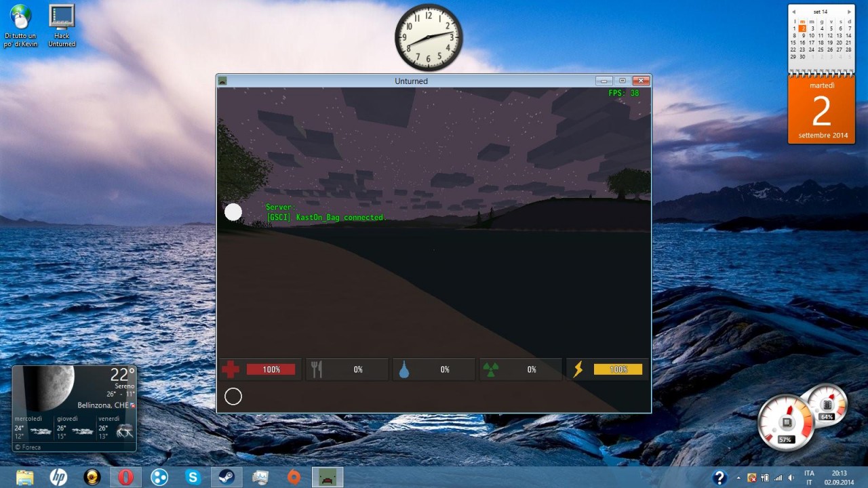The image size is (868, 488).
Task: Click the '[GSCI] KastOn_Bag connected.' chat message
Action: [326, 218]
